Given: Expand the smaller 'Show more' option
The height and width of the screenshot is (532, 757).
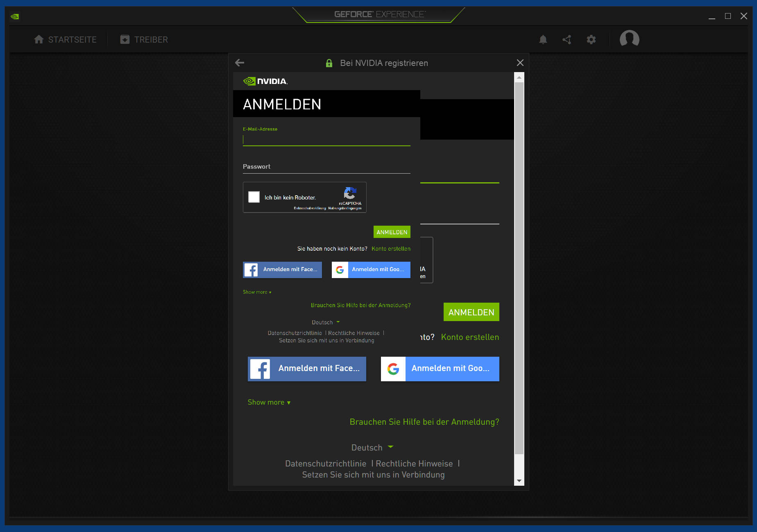Looking at the screenshot, I should click(x=257, y=292).
